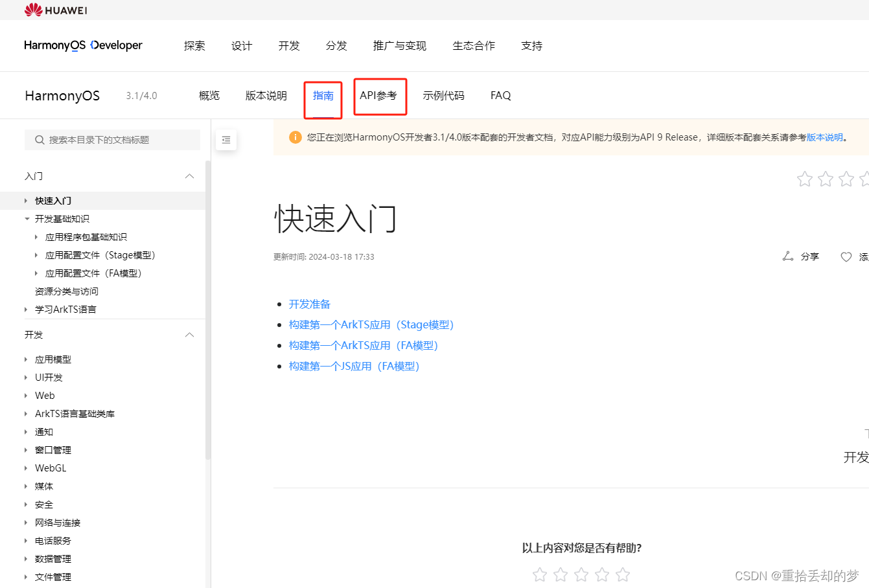Open the 推广与变现 menu
Viewport: 869px width, 588px height.
coord(400,45)
